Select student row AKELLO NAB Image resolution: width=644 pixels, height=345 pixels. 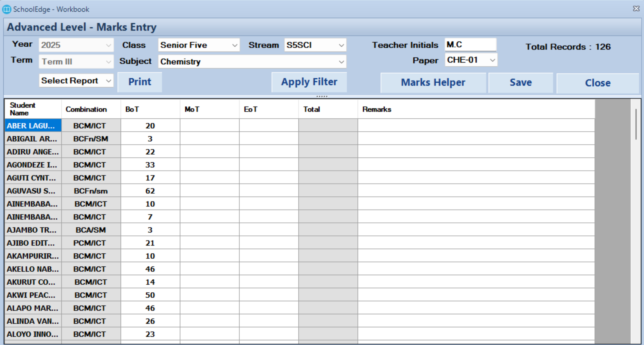pyautogui.click(x=33, y=269)
